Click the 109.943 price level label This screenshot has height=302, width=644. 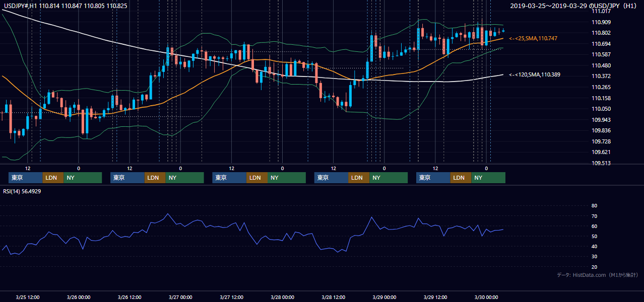tap(601, 120)
